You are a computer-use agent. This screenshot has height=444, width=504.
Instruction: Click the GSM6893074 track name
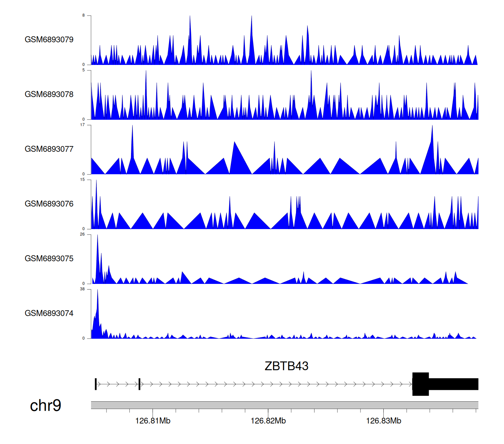coord(49,313)
